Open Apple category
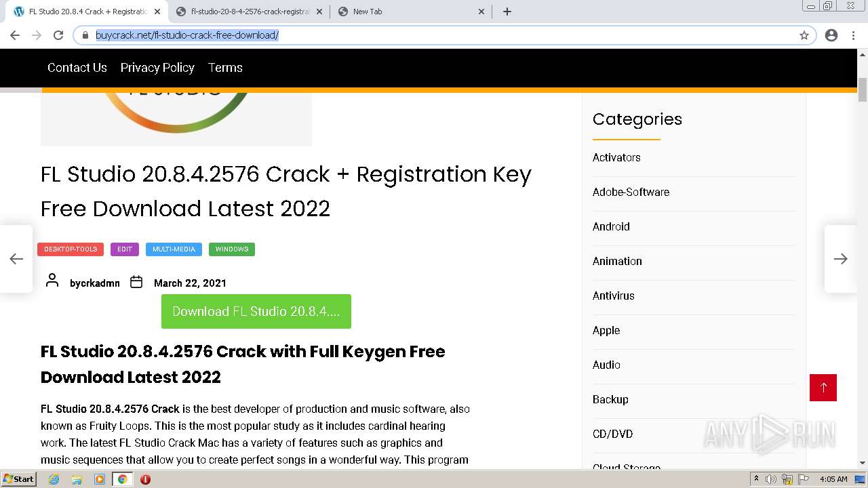The height and width of the screenshot is (488, 868). 606,330
